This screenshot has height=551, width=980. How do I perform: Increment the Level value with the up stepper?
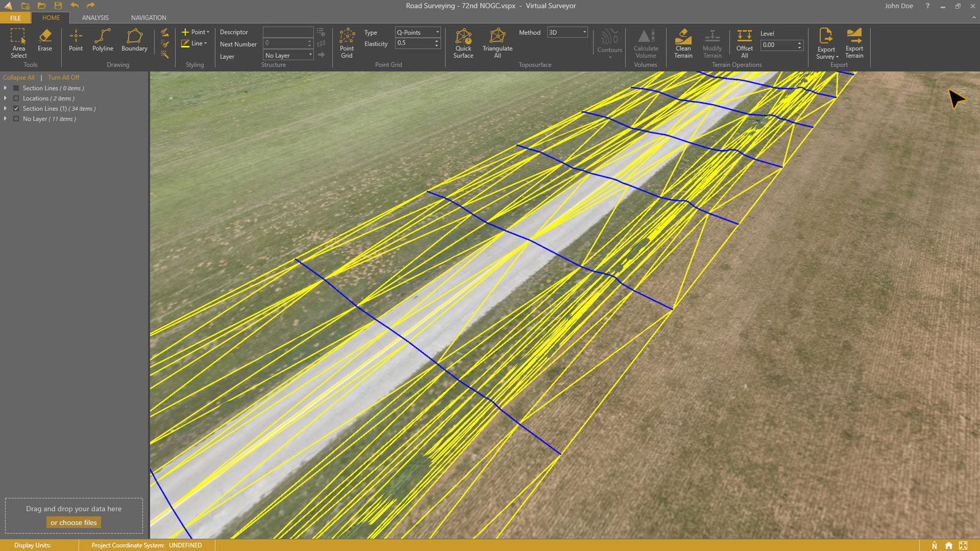(x=800, y=42)
